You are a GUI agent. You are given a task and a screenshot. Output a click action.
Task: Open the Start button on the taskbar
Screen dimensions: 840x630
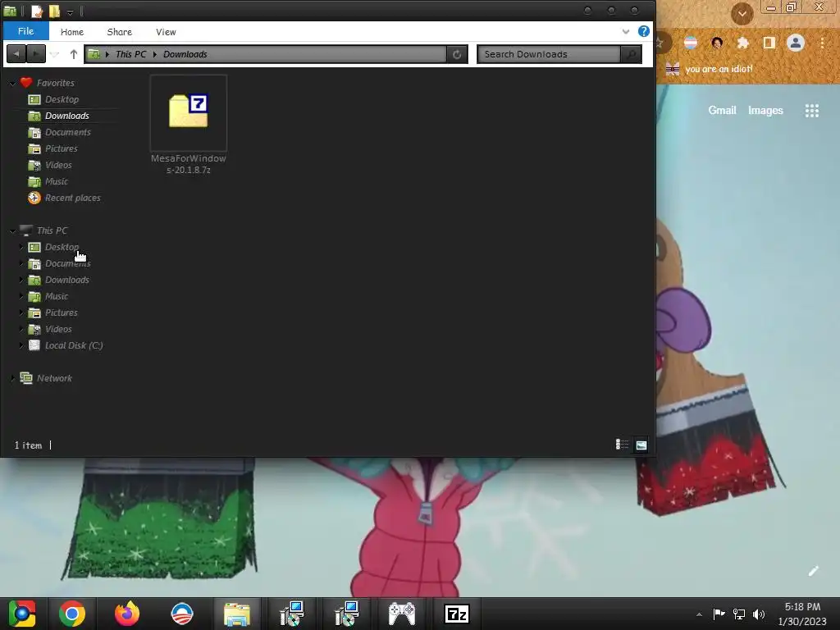click(x=22, y=614)
